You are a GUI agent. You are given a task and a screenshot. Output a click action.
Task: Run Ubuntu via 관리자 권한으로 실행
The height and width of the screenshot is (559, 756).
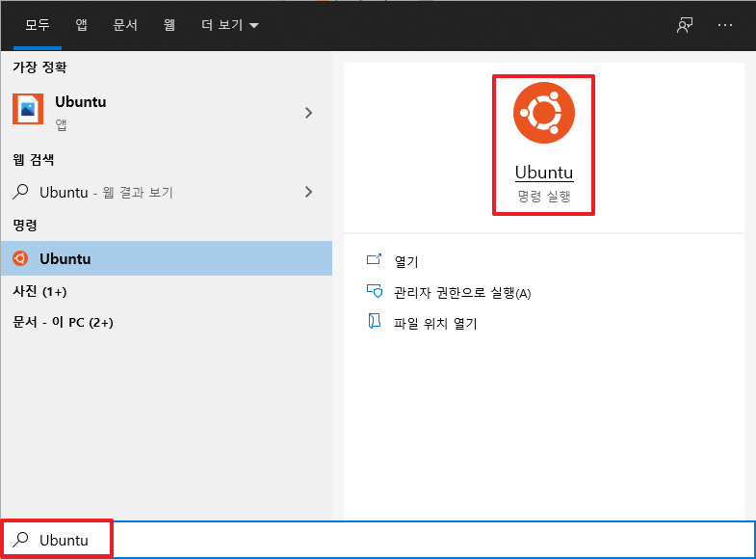(462, 293)
